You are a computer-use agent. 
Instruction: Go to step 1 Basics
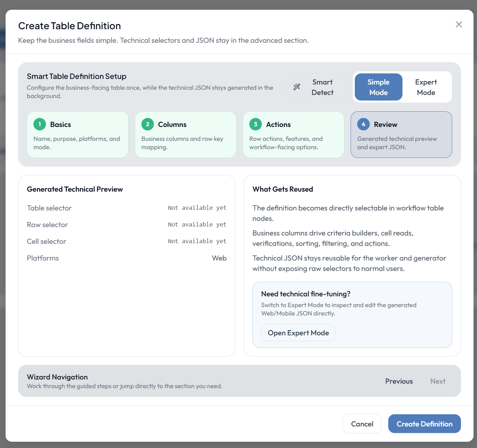tap(78, 135)
